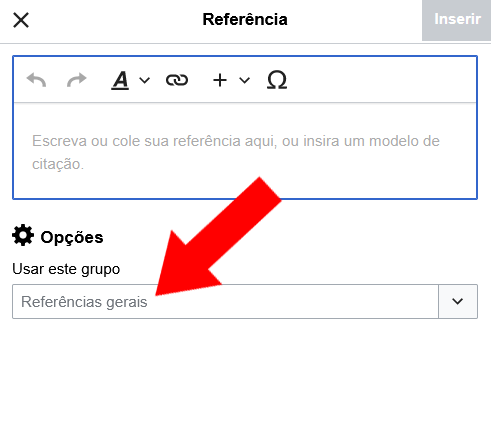Expand the chevron beside the text style A
The image size is (491, 439).
[144, 80]
